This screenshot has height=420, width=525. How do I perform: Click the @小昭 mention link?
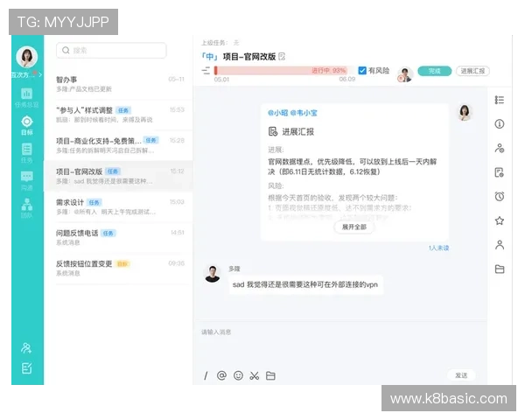[x=277, y=113]
